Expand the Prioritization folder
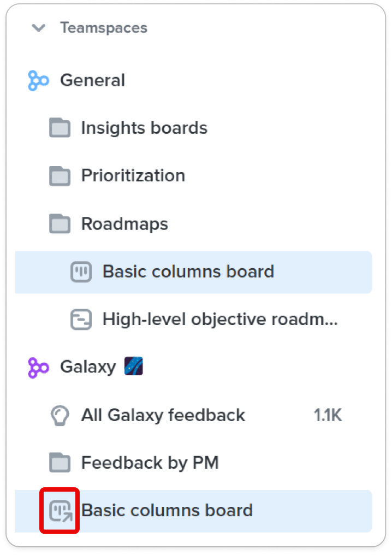The height and width of the screenshot is (555, 392). [x=133, y=175]
